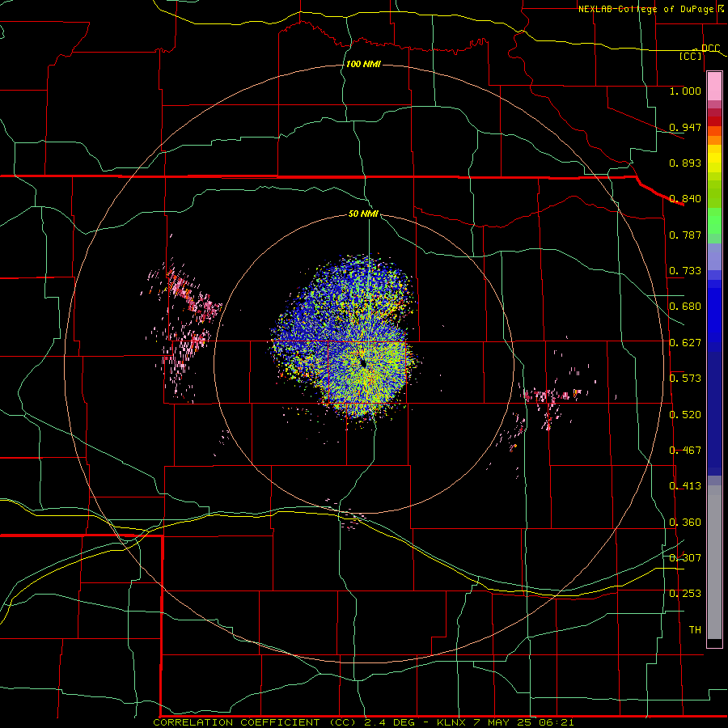
Task: Click the gray bottom segment of the colorbar
Action: pyautogui.click(x=714, y=562)
